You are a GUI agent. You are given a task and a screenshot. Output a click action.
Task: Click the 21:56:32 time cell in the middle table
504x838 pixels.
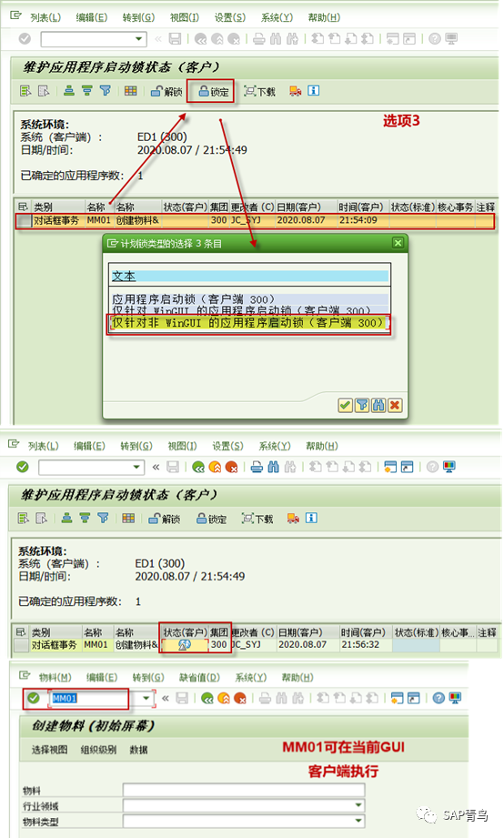point(361,644)
